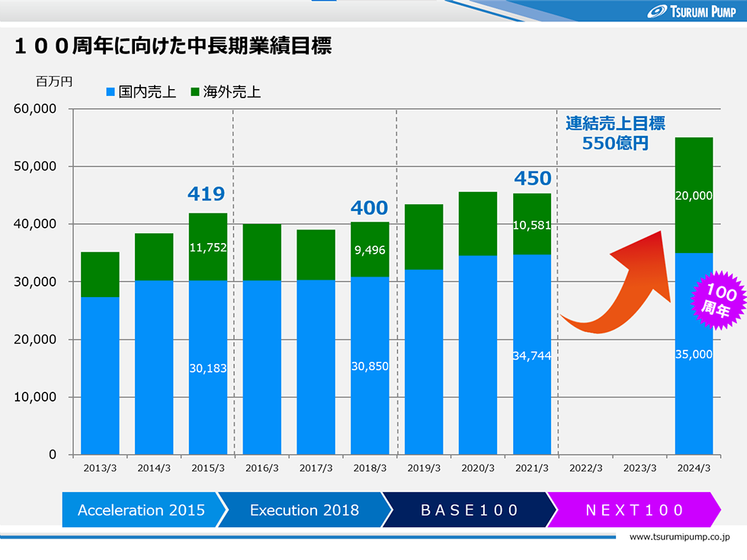Click the 2022/3 axis label
The height and width of the screenshot is (560, 747).
point(586,468)
